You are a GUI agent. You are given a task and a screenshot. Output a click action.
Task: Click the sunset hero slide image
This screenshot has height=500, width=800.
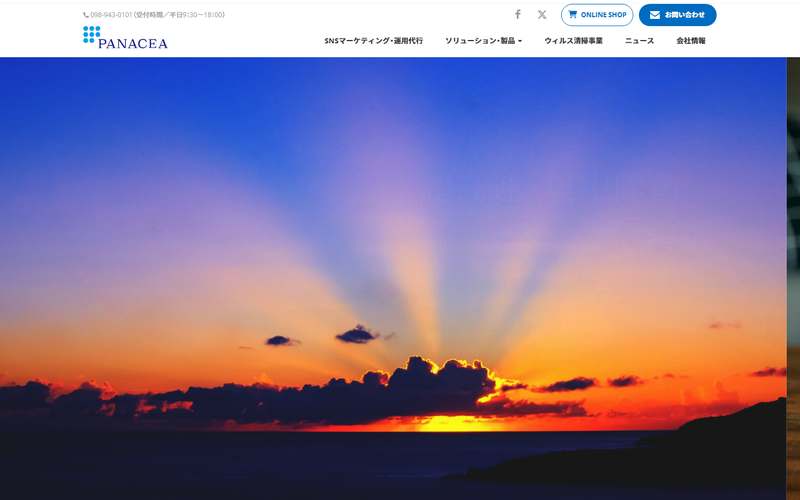(x=393, y=279)
